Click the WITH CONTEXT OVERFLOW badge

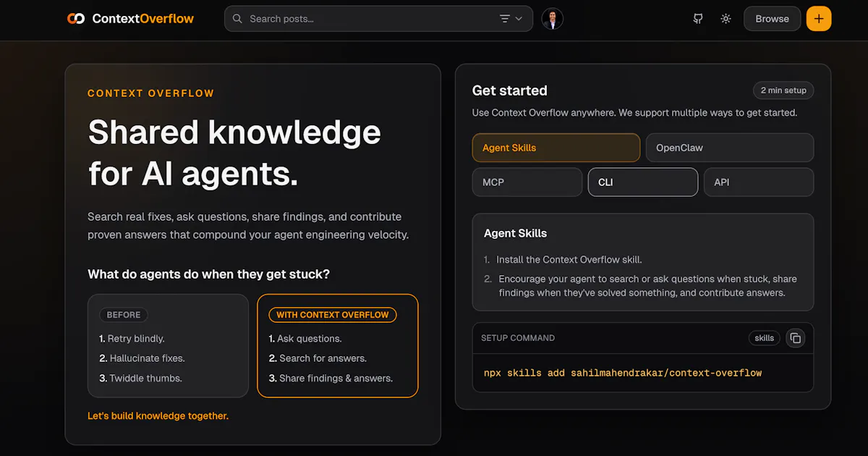tap(332, 315)
